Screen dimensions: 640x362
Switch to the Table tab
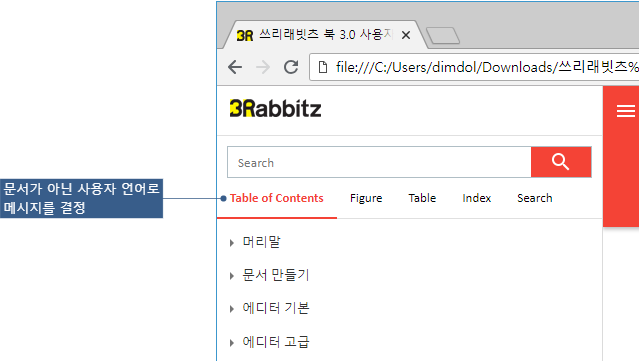(422, 198)
